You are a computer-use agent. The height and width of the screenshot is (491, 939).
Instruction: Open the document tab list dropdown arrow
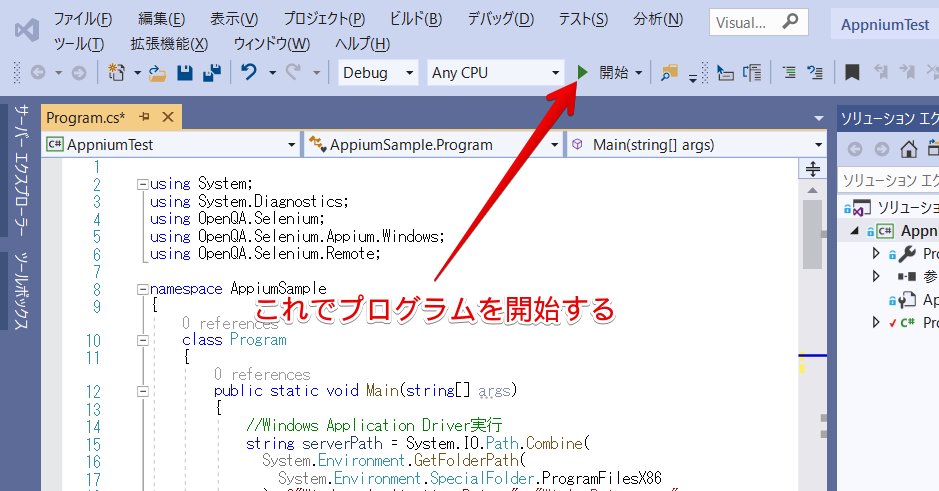[x=819, y=118]
